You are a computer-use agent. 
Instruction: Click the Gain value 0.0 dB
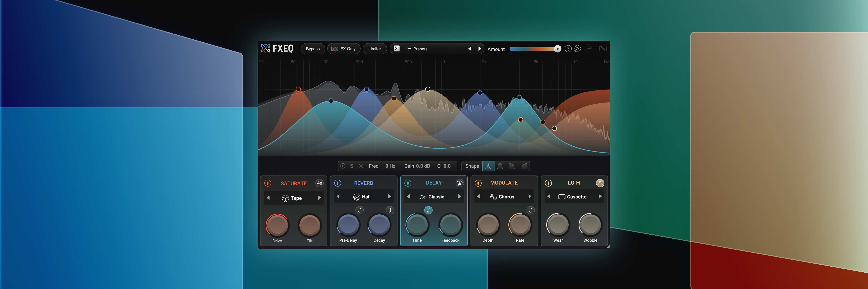423,166
